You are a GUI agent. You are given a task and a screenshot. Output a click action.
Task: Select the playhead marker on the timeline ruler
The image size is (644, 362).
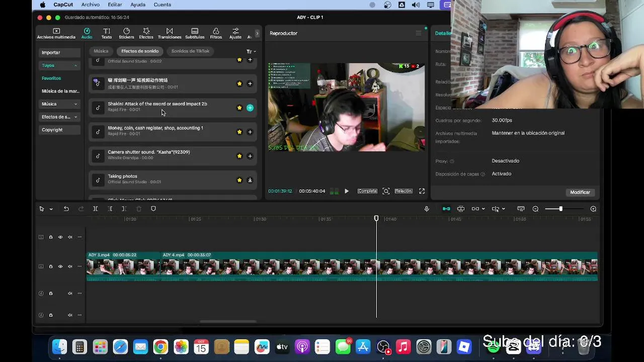click(376, 218)
